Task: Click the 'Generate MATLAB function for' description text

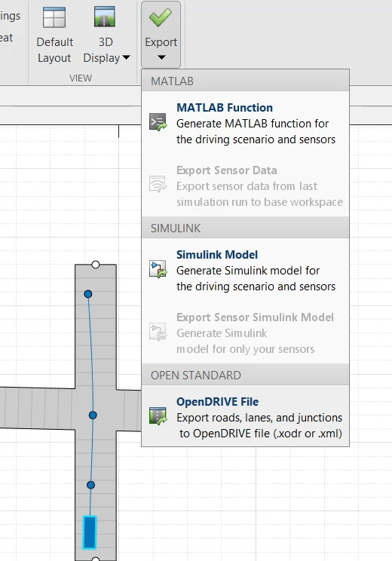Action: (253, 124)
